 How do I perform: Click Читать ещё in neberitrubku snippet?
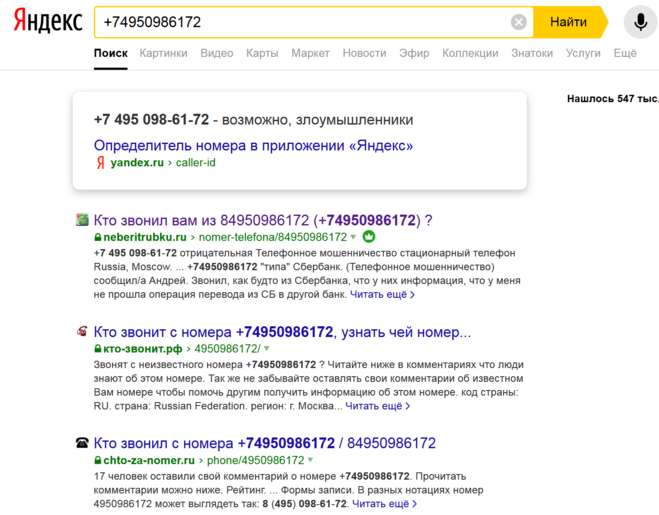pos(382,295)
